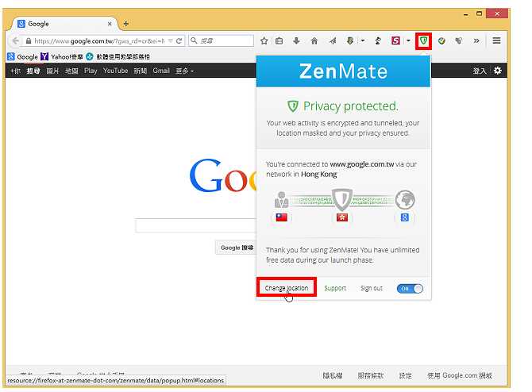Toggle the ZenMate ON switch off
Screen dimensions: 532x392
point(410,289)
